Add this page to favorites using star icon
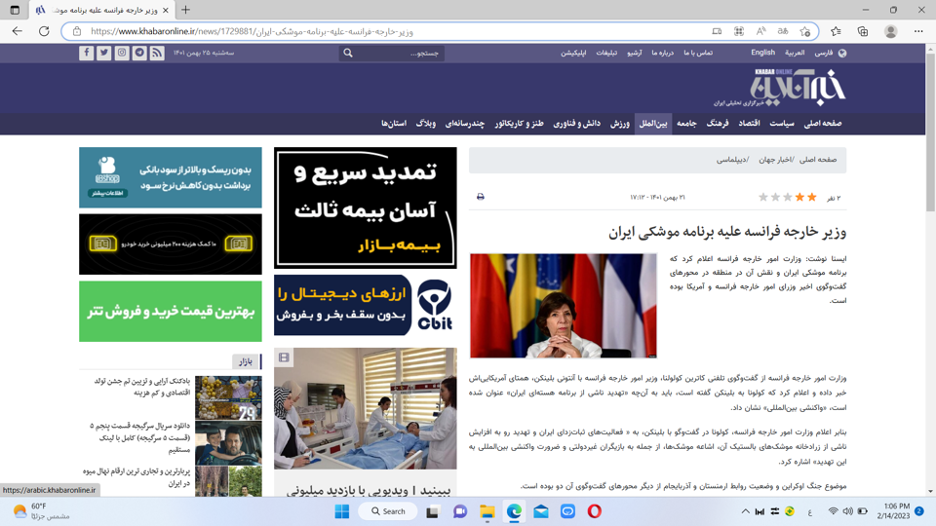The height and width of the screenshot is (526, 936). coord(805,31)
